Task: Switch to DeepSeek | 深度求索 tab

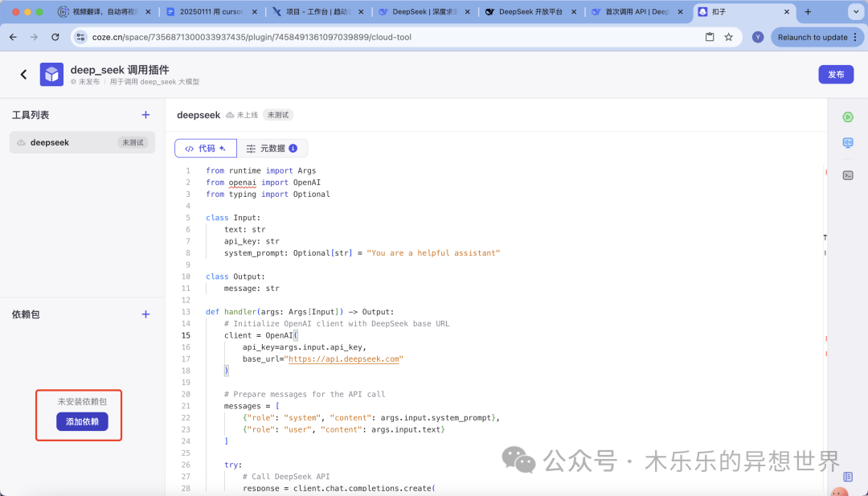Action: (x=424, y=11)
